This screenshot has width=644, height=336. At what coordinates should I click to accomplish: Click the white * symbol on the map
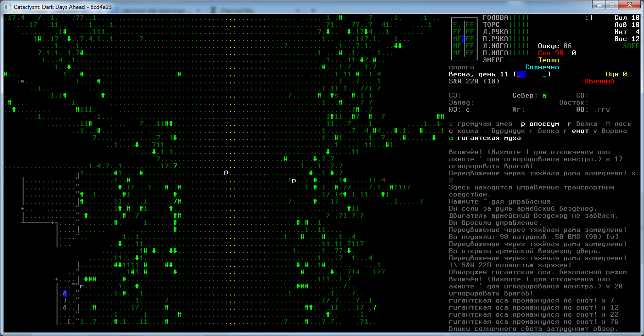[x=22, y=82]
